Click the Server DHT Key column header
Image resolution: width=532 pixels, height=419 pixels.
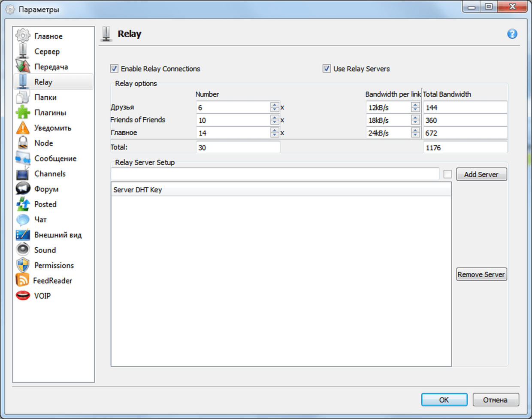click(x=281, y=190)
